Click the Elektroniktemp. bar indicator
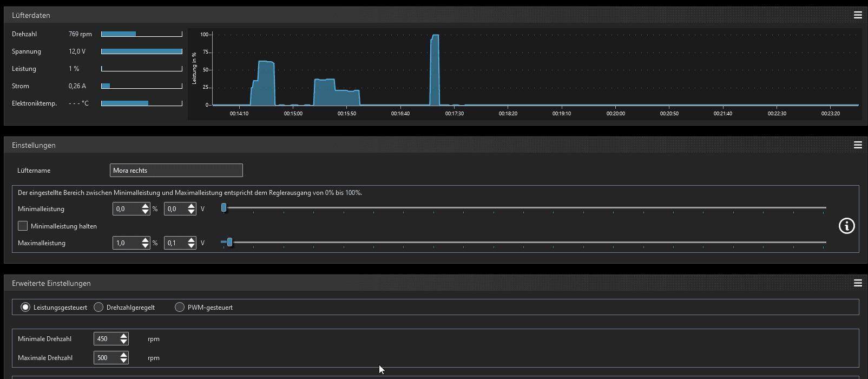868x379 pixels. 142,103
